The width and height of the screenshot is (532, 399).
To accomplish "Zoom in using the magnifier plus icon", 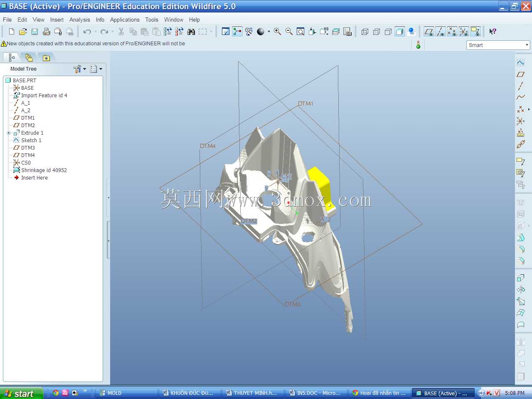I will (277, 32).
